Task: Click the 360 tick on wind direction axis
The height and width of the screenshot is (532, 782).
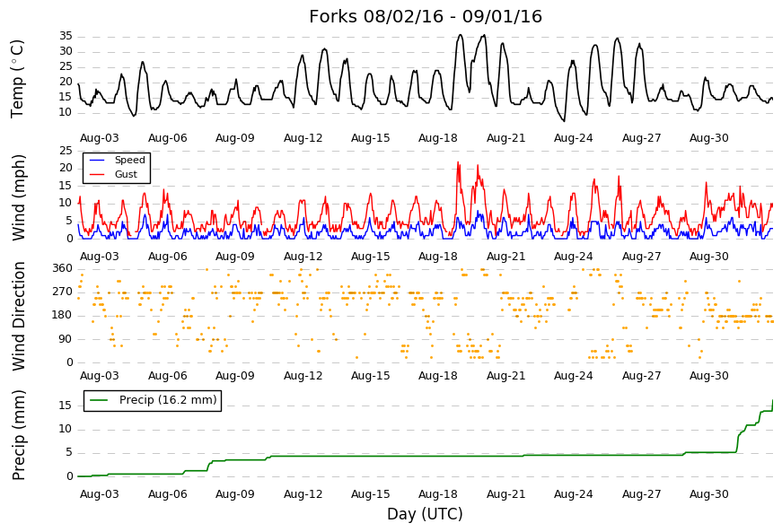Action: [x=63, y=268]
